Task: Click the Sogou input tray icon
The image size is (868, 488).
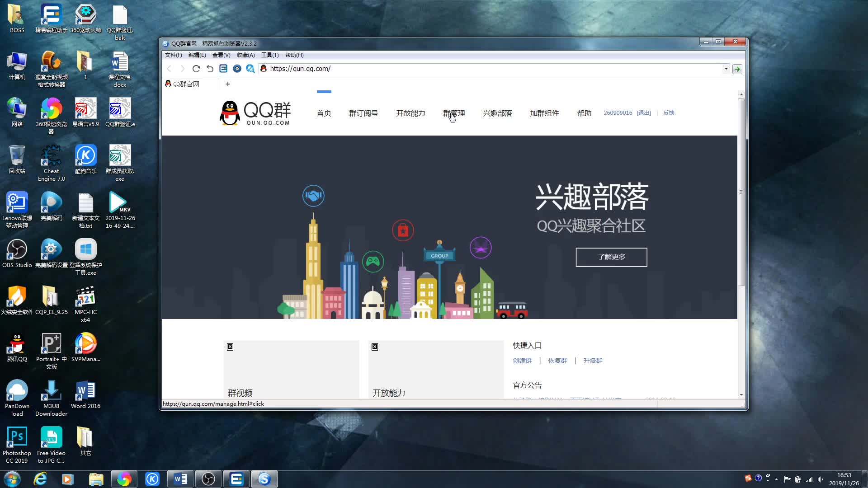Action: pos(748,478)
